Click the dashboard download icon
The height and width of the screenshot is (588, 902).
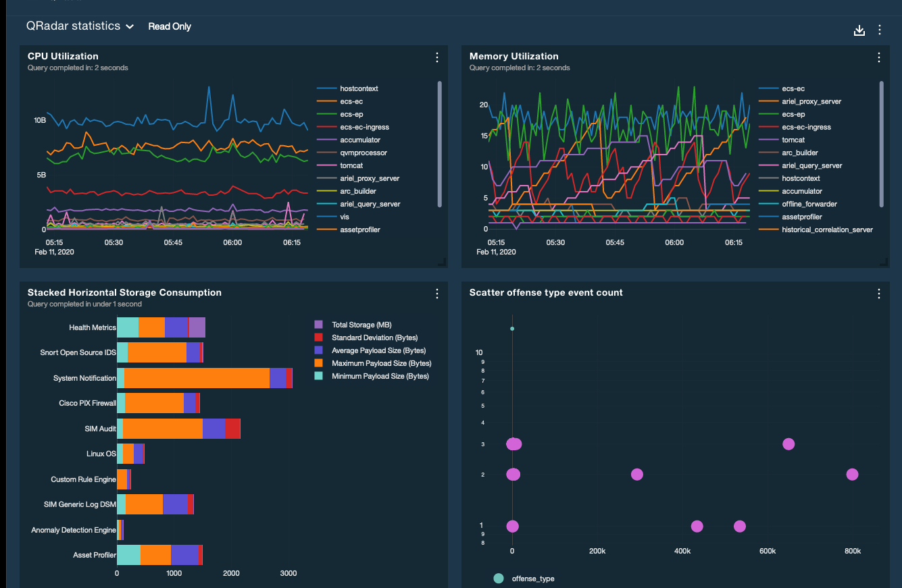859,30
